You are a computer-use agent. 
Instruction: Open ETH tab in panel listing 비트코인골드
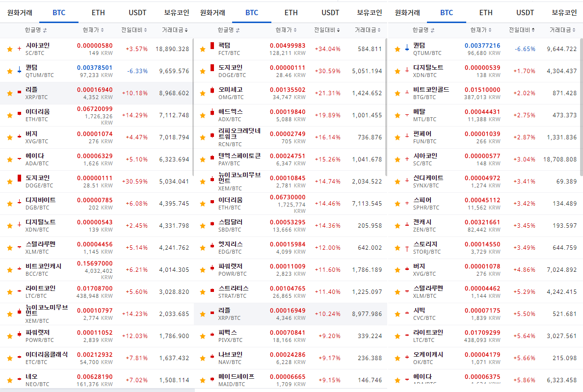click(485, 13)
